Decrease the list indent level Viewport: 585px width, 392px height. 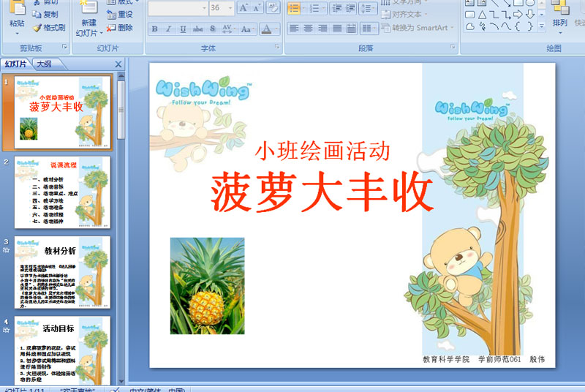pyautogui.click(x=337, y=8)
